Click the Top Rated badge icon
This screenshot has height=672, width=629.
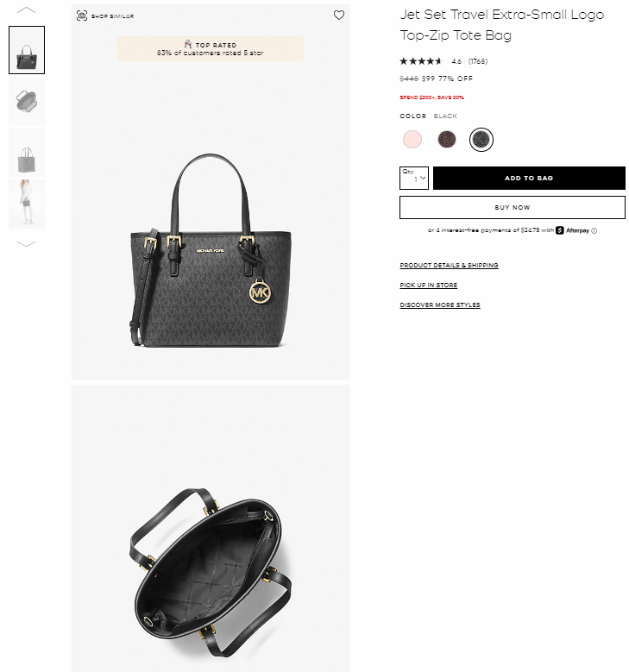(x=188, y=44)
